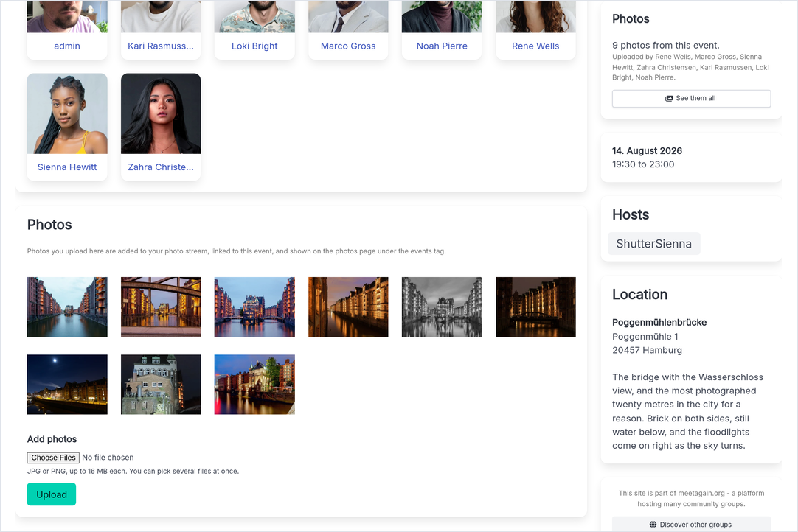Click the Choose Files button

pyautogui.click(x=53, y=458)
